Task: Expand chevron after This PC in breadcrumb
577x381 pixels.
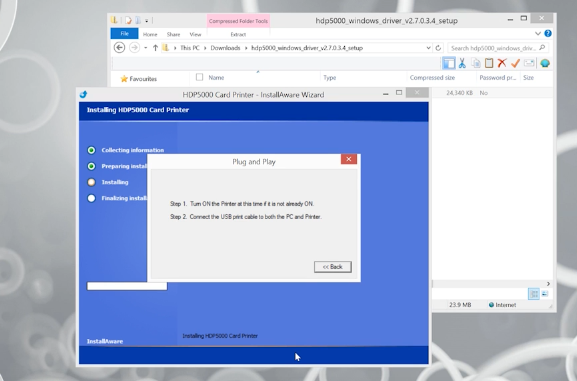Action: (206, 48)
